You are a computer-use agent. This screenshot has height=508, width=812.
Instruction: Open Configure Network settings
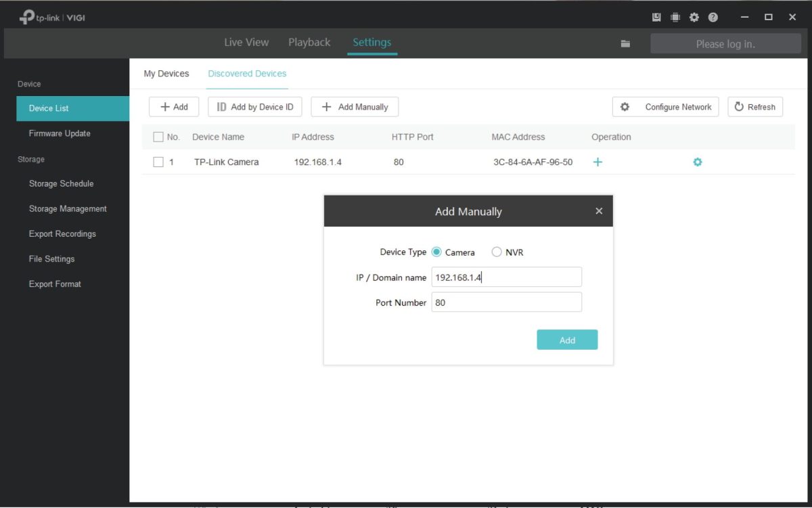(665, 106)
